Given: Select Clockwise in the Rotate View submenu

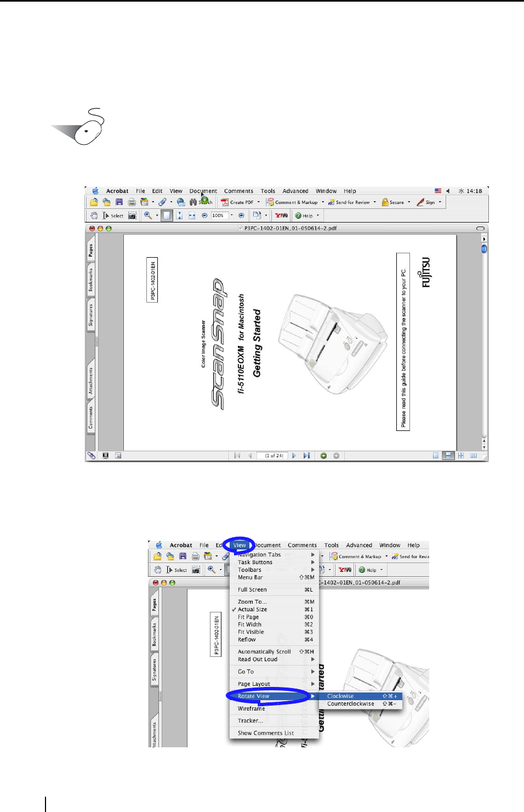Looking at the screenshot, I should pos(362,696).
